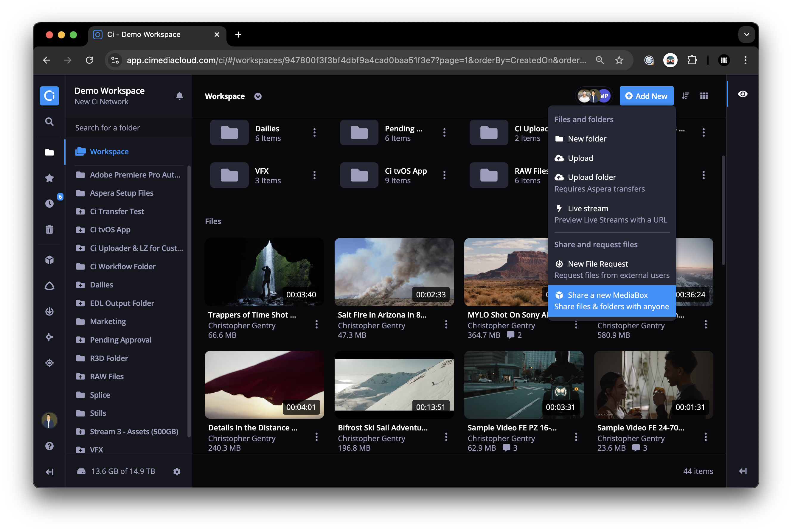Viewport: 792px width, 532px height.
Task: Reload the browser page
Action: point(89,60)
